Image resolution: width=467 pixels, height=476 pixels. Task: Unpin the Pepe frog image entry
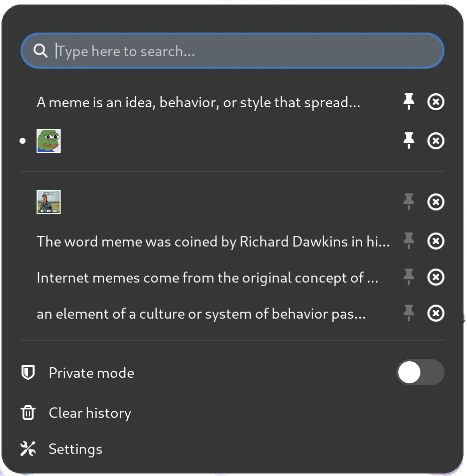(409, 141)
